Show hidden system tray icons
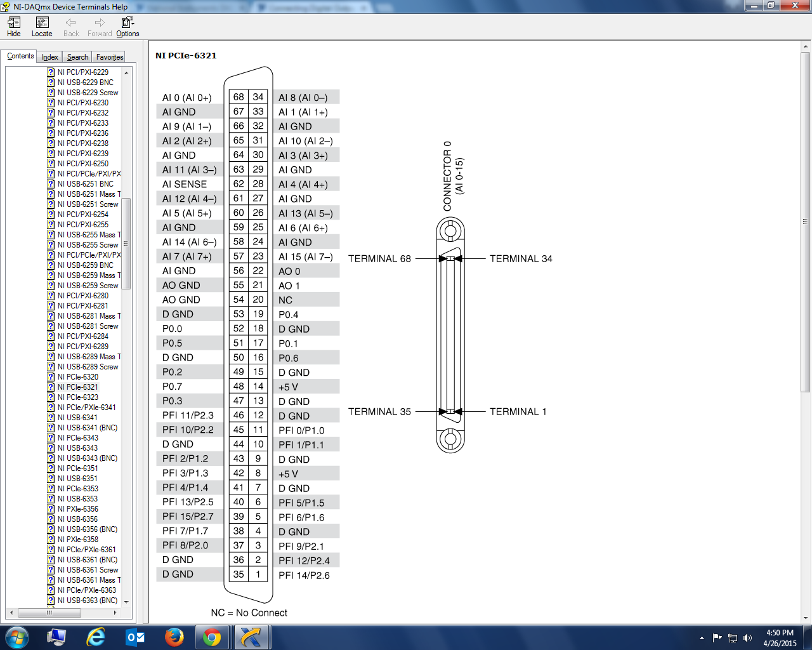This screenshot has height=650, width=812. (702, 638)
